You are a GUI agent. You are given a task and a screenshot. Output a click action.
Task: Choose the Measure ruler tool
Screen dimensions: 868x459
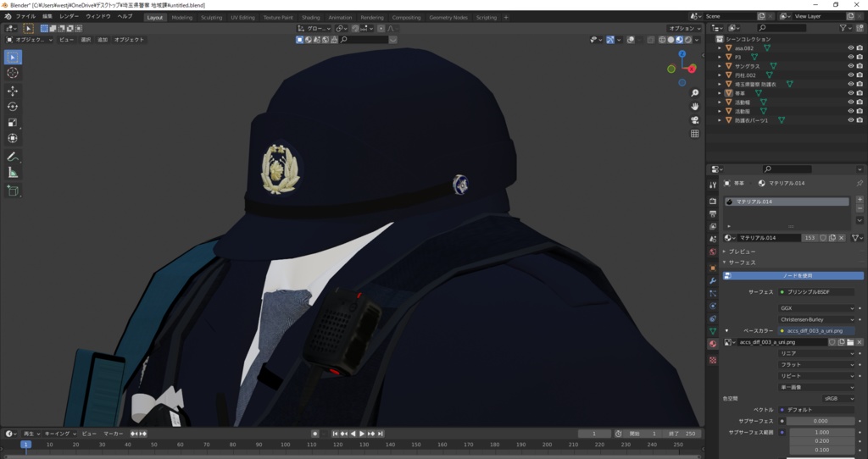pyautogui.click(x=13, y=173)
